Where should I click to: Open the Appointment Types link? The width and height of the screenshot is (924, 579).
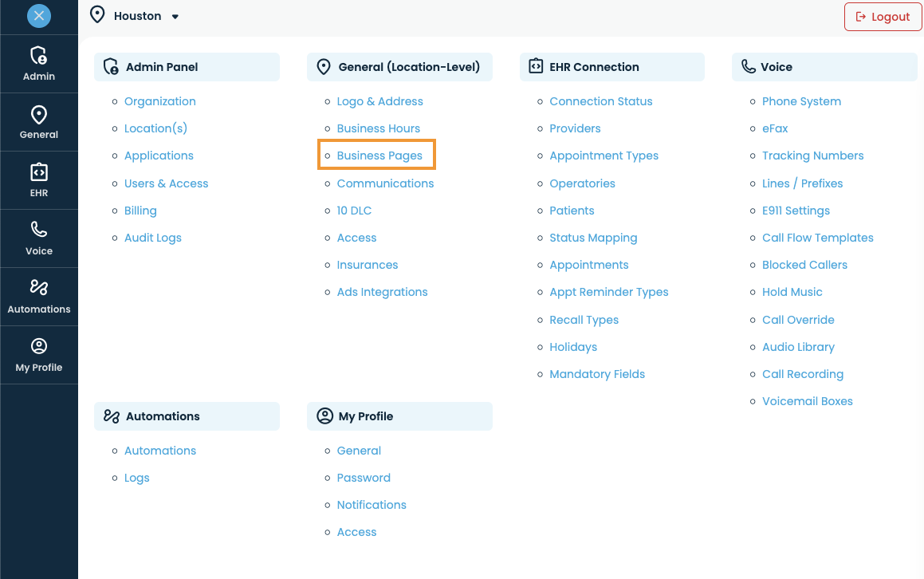pos(604,156)
